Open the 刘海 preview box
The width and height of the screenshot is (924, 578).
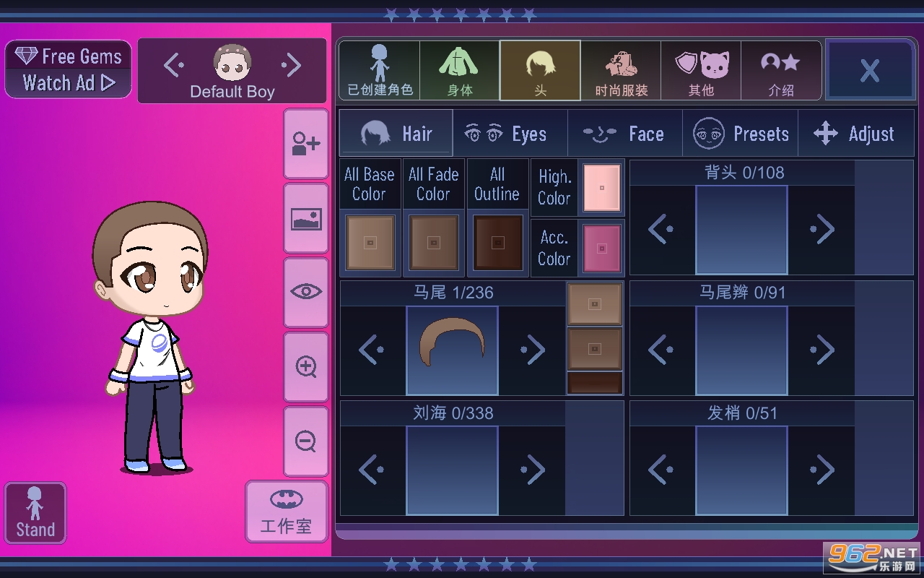[x=452, y=470]
